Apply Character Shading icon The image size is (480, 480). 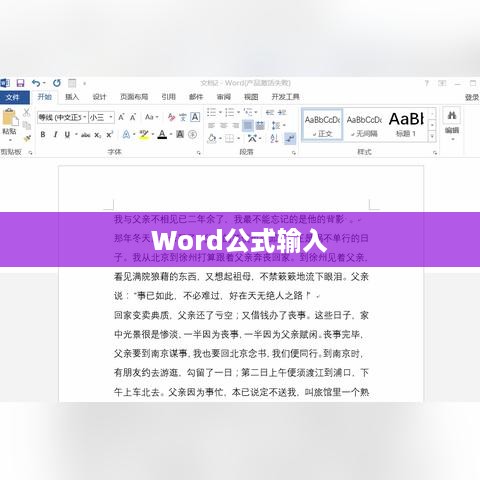[180, 134]
